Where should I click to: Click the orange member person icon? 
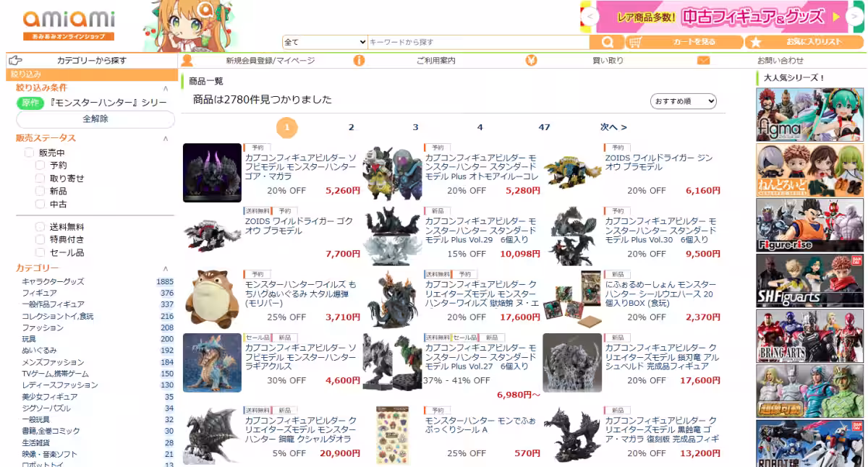187,61
